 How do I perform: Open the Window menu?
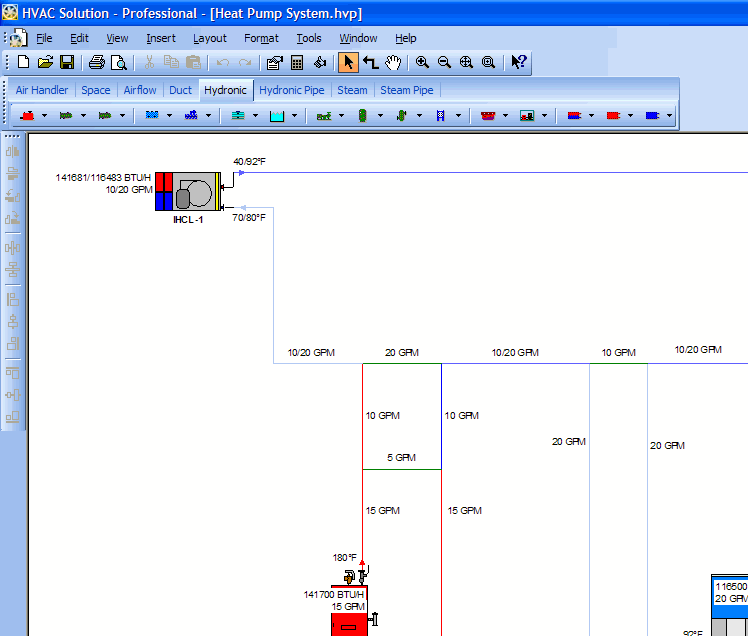pos(358,38)
